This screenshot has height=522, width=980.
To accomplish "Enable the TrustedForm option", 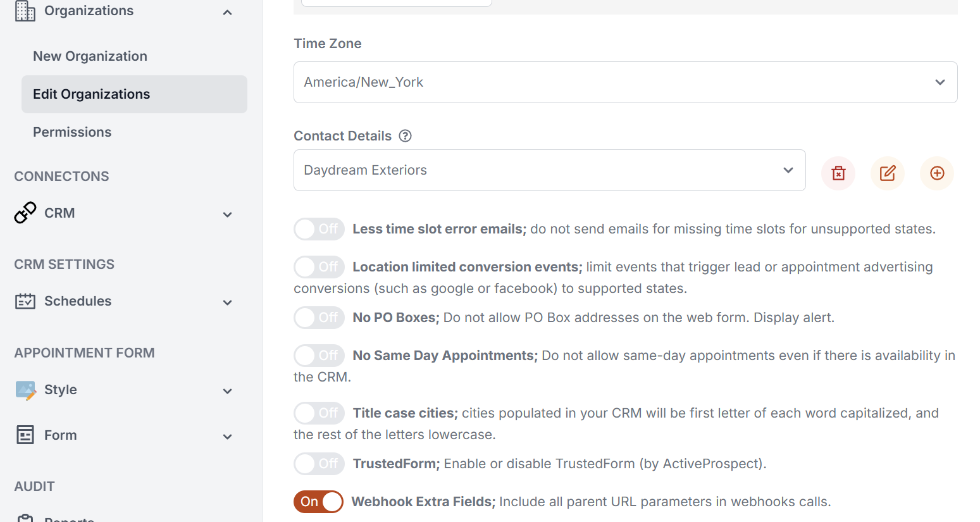I will pyautogui.click(x=319, y=463).
